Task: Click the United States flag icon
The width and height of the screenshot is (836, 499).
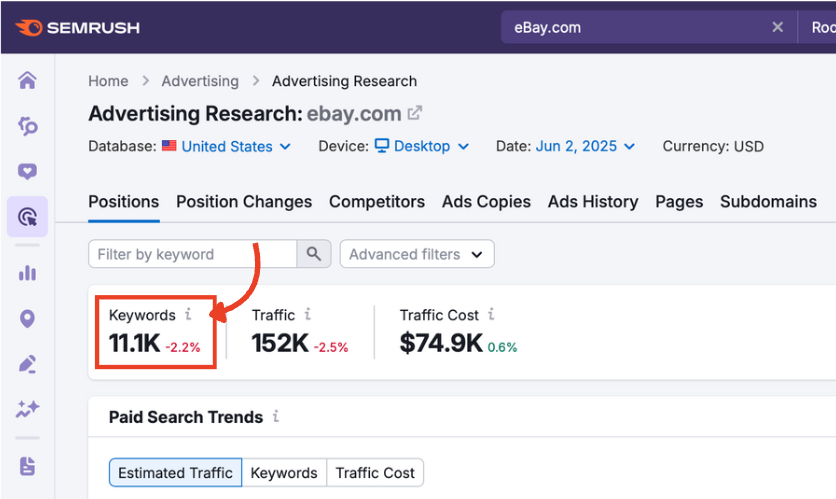Action: (169, 146)
